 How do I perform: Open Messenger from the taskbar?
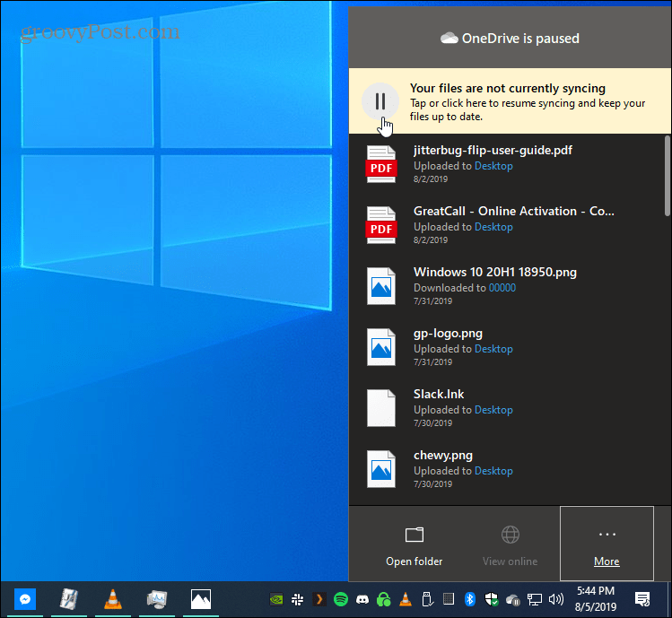coord(25,598)
